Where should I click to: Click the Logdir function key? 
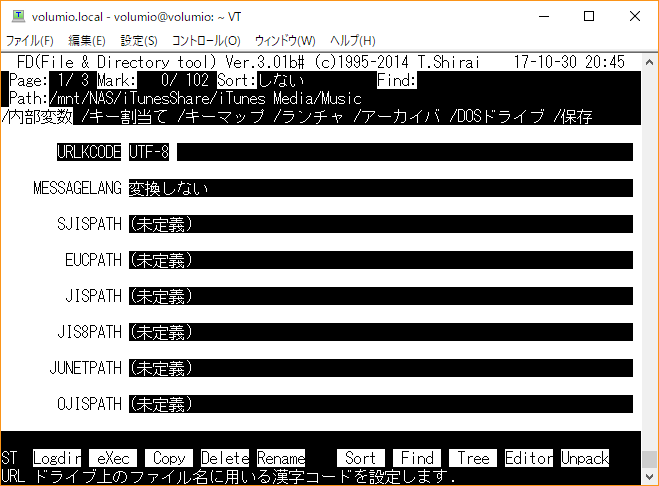[x=57, y=458]
